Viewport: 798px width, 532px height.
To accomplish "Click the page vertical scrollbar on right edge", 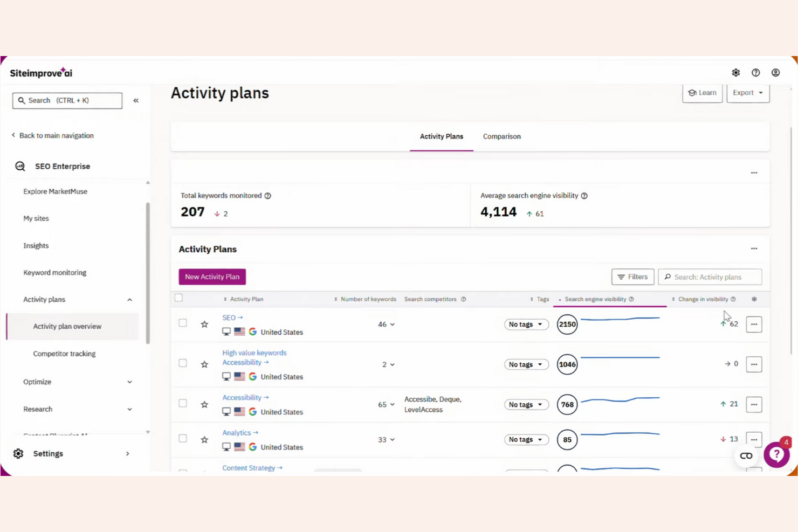I will (x=791, y=240).
